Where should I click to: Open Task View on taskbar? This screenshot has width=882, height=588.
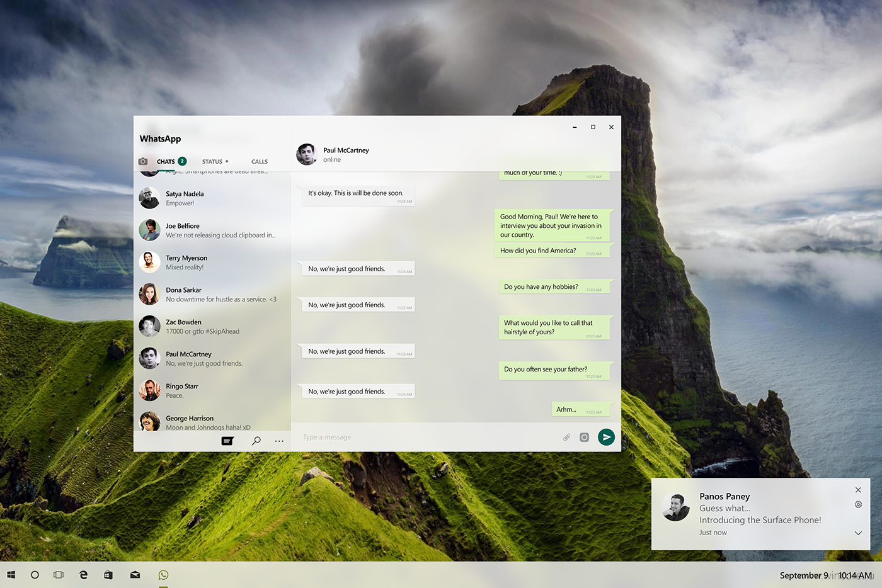tap(59, 575)
